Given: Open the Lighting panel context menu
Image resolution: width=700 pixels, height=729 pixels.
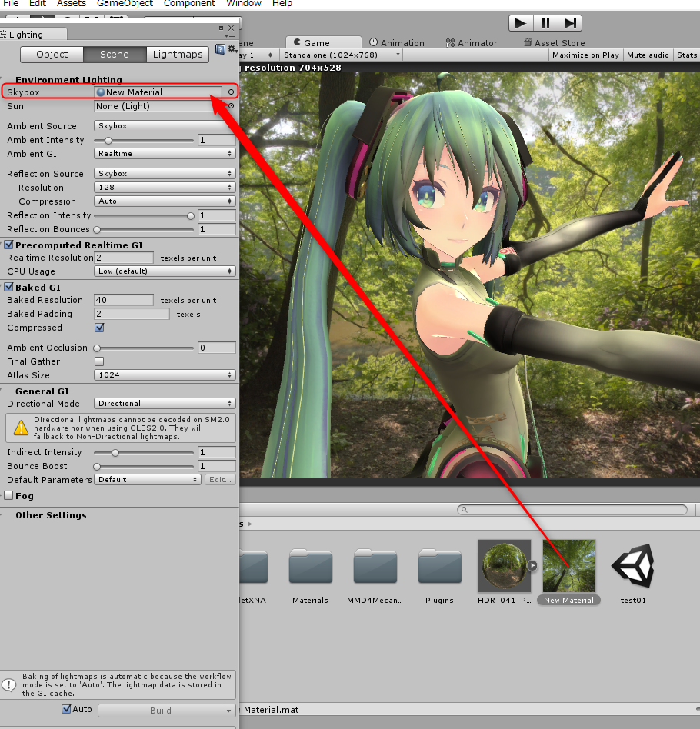Looking at the screenshot, I should 230,36.
